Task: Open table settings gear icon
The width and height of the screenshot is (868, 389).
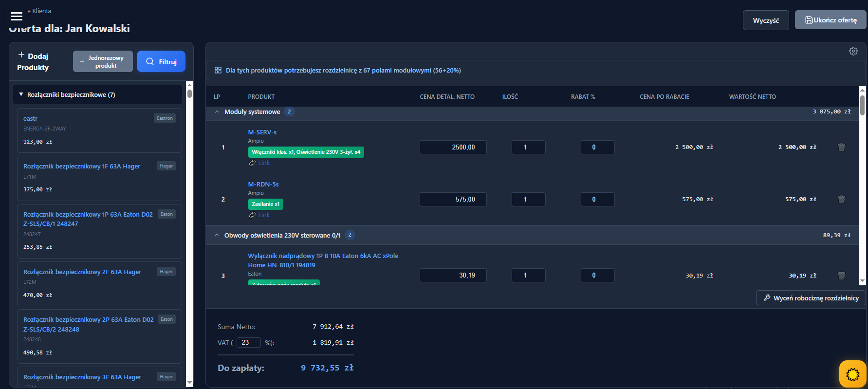Action: pos(853,51)
